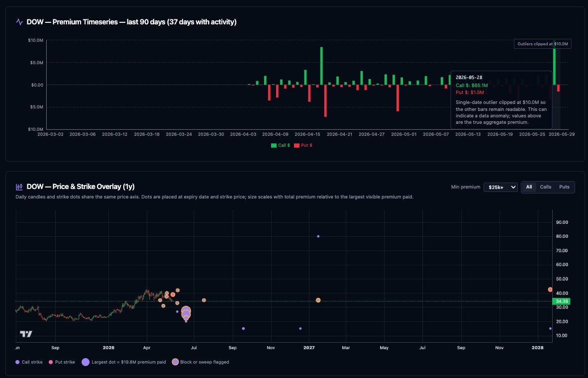Screen dimensions: 588x378
Task: Toggle the Call $ legend entry
Action: tap(281, 145)
